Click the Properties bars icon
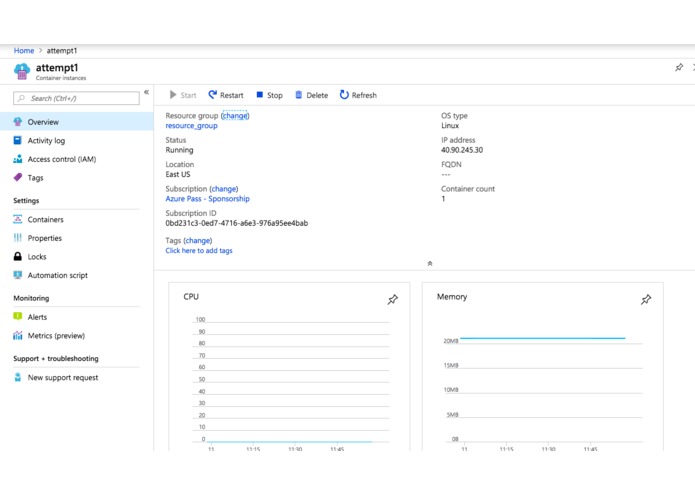 [18, 238]
